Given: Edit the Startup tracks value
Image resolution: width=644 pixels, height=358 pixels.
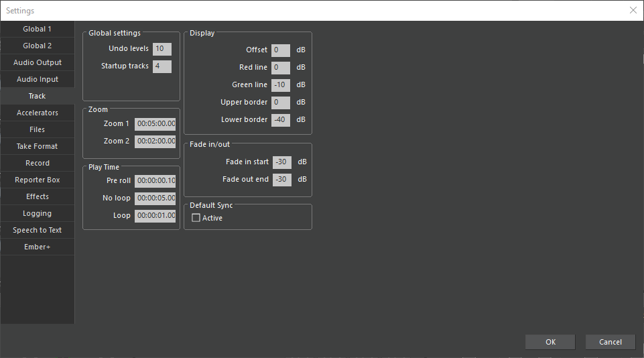Looking at the screenshot, I should click(x=162, y=66).
